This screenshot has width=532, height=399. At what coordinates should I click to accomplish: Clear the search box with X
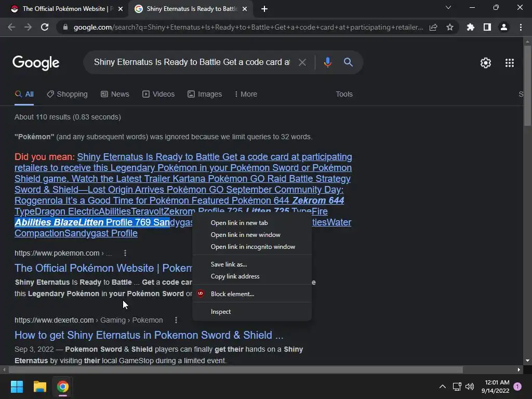click(302, 62)
